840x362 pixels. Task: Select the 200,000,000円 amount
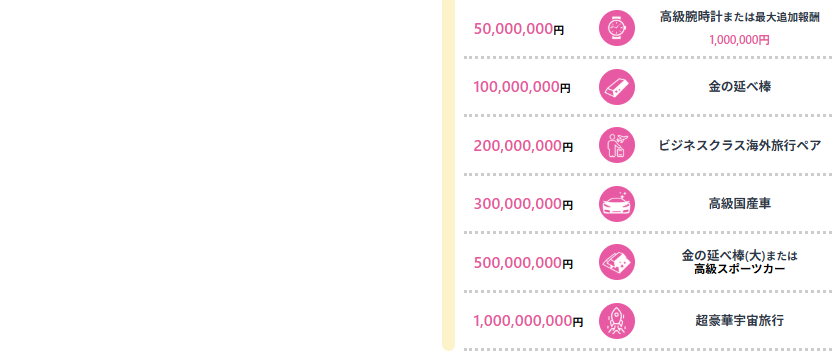coord(523,146)
